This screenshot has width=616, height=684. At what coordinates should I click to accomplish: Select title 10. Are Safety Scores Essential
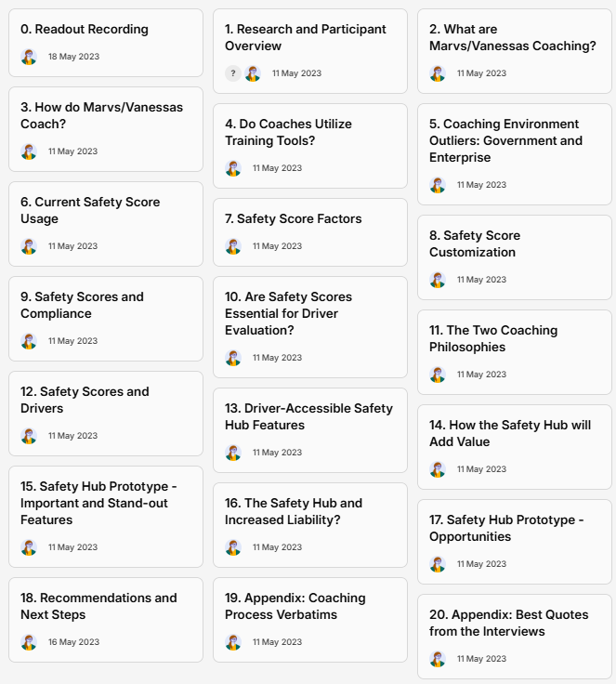pos(288,313)
